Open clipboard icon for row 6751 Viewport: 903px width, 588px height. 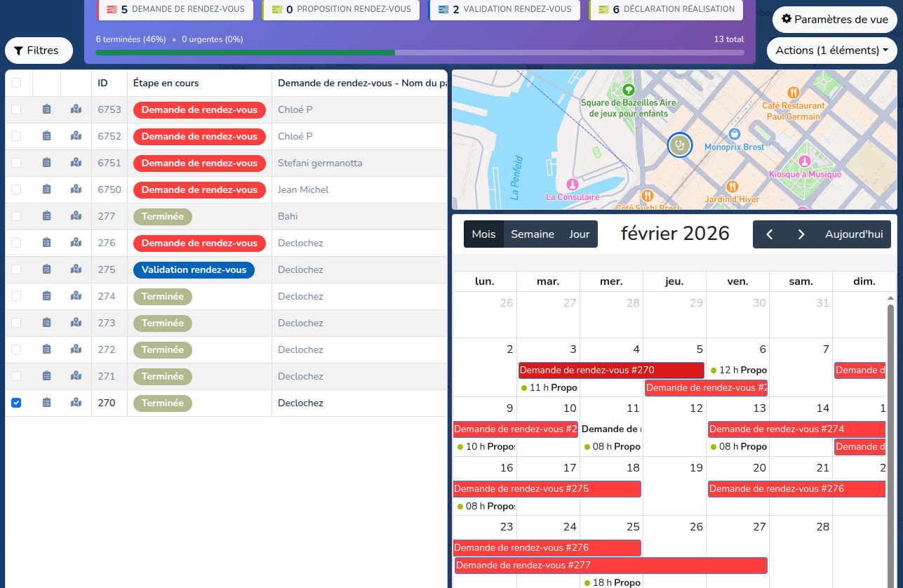tap(46, 163)
